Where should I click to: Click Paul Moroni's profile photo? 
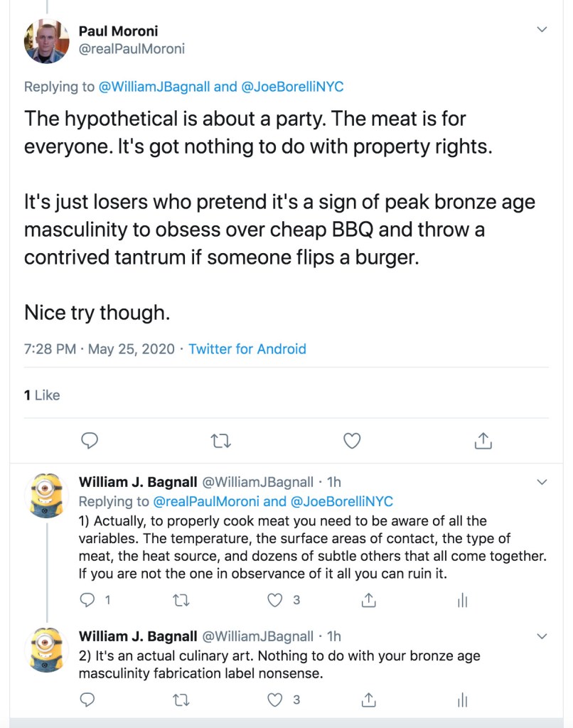click(x=46, y=41)
